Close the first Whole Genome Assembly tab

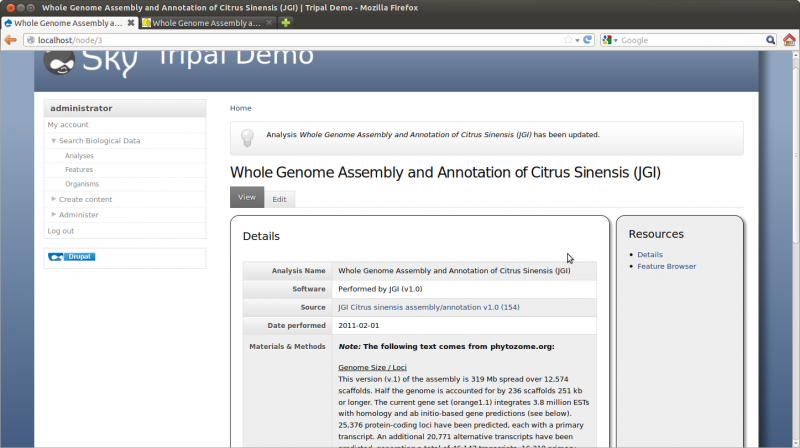[x=131, y=22]
